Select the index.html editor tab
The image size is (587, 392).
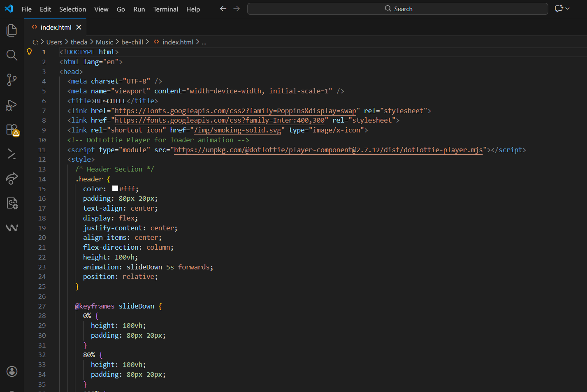[56, 27]
